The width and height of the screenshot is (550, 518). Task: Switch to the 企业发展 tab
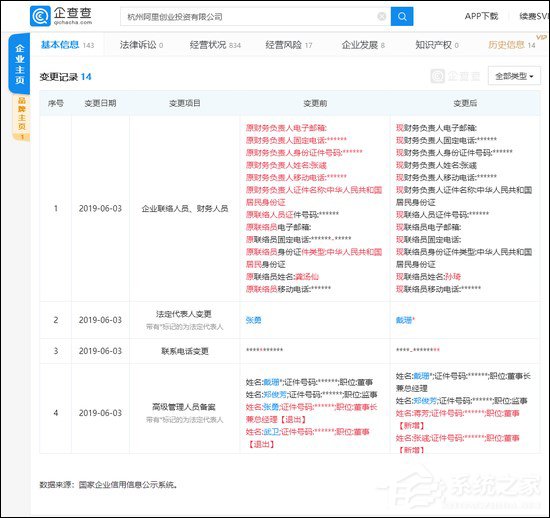pos(363,45)
